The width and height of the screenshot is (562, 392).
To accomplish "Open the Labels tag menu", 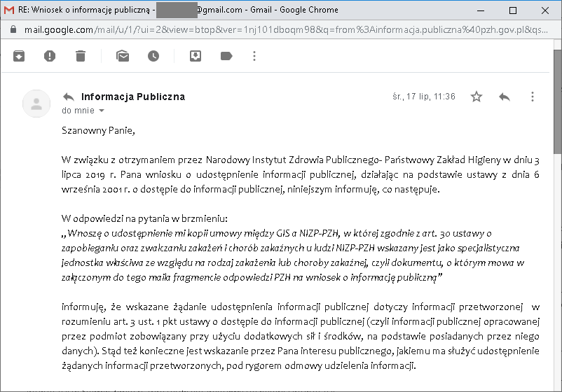I will point(226,56).
